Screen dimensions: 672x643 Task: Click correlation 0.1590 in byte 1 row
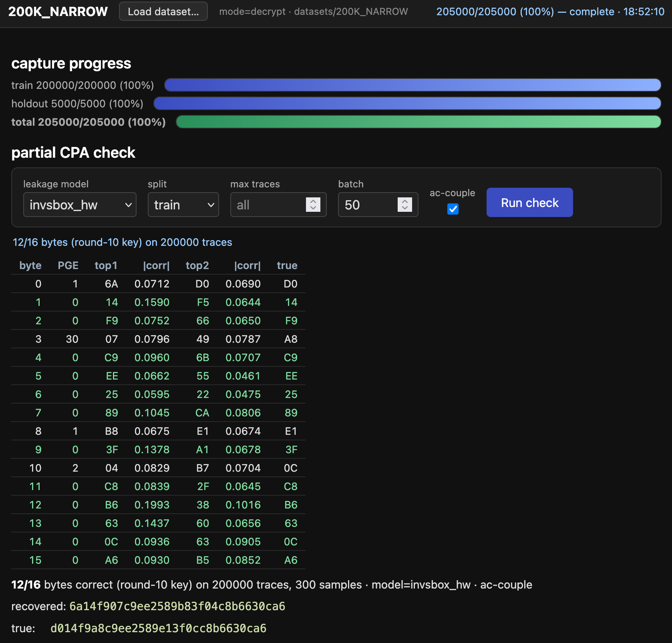point(152,302)
